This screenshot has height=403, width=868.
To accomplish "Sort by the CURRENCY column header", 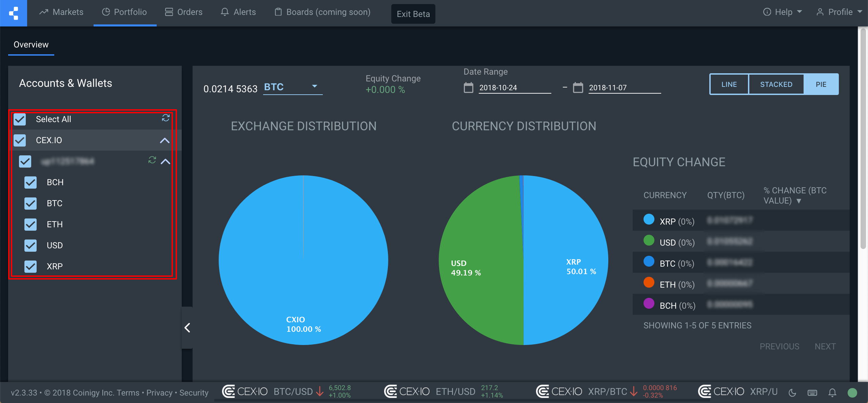I will (x=665, y=195).
